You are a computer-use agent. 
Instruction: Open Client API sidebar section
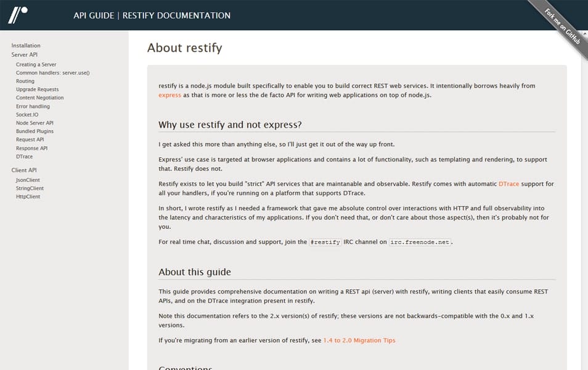(24, 170)
